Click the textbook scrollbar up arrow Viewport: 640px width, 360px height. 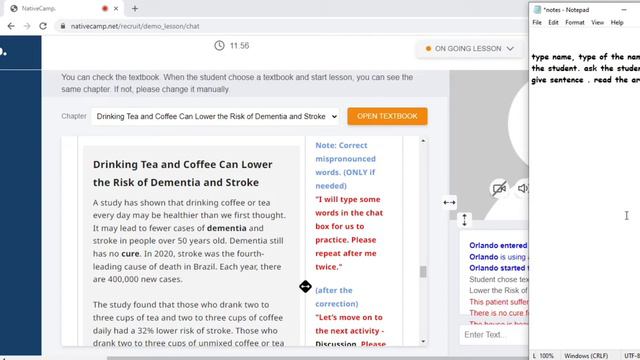[423, 141]
